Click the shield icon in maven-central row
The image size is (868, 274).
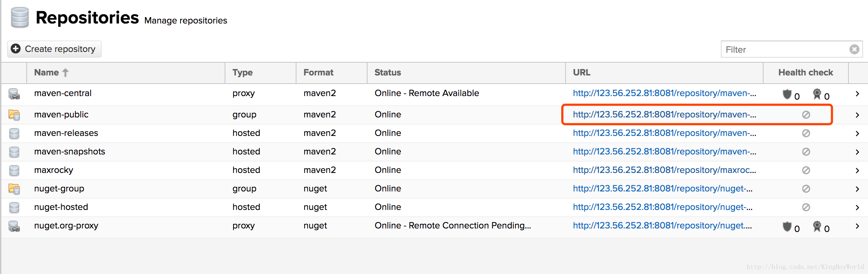pos(787,94)
